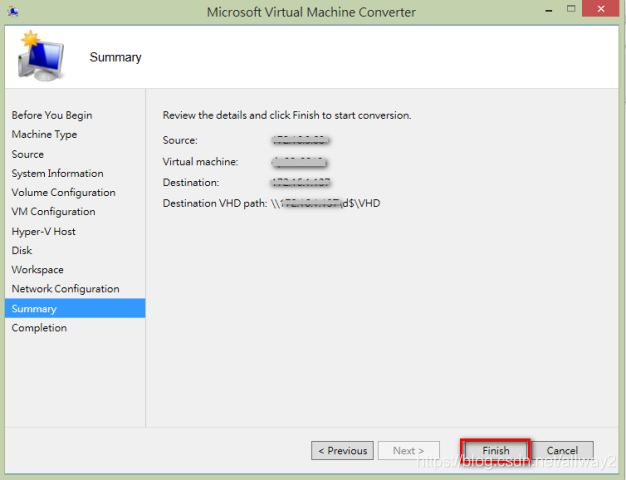
Task: Close the Virtual Machine Converter window
Action: pos(601,8)
